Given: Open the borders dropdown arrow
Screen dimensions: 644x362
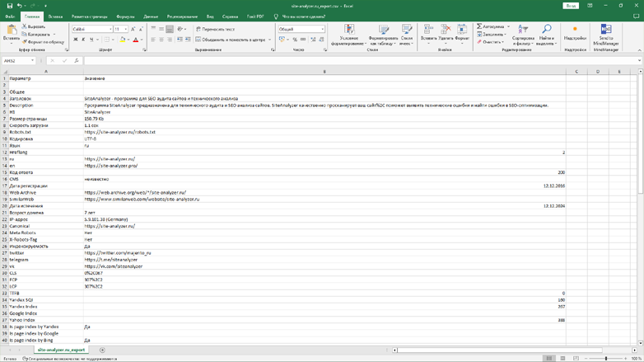Looking at the screenshot, I should pos(114,40).
